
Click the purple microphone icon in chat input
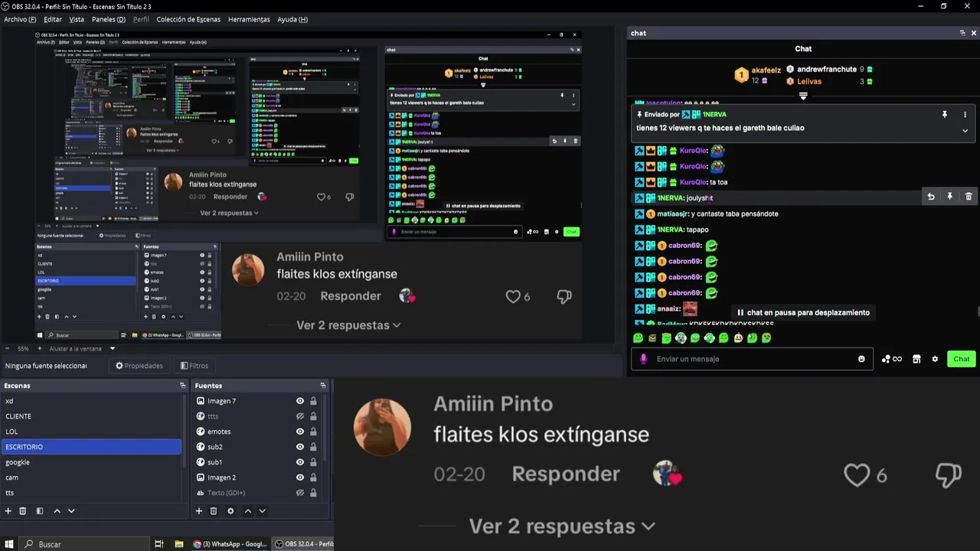(643, 359)
